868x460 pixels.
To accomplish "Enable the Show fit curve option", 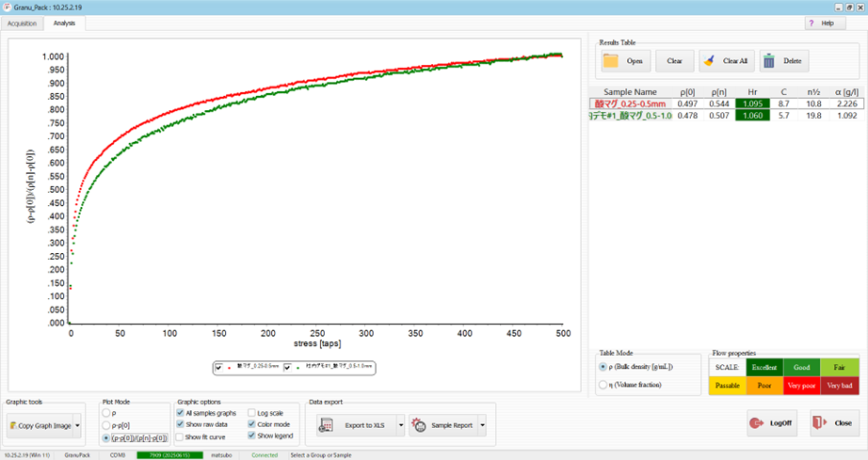I will [x=182, y=436].
